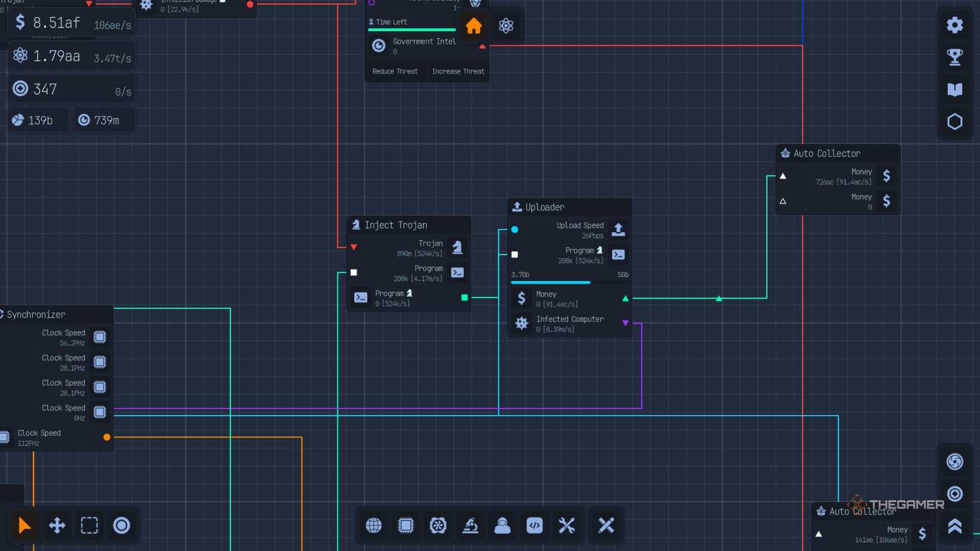Open the microscope research icon
The width and height of the screenshot is (980, 551).
pyautogui.click(x=470, y=525)
